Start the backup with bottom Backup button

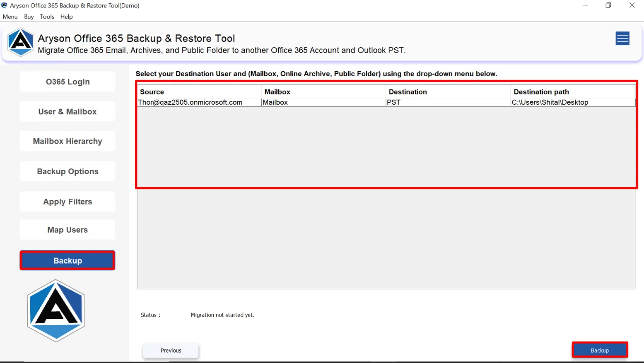coord(599,350)
